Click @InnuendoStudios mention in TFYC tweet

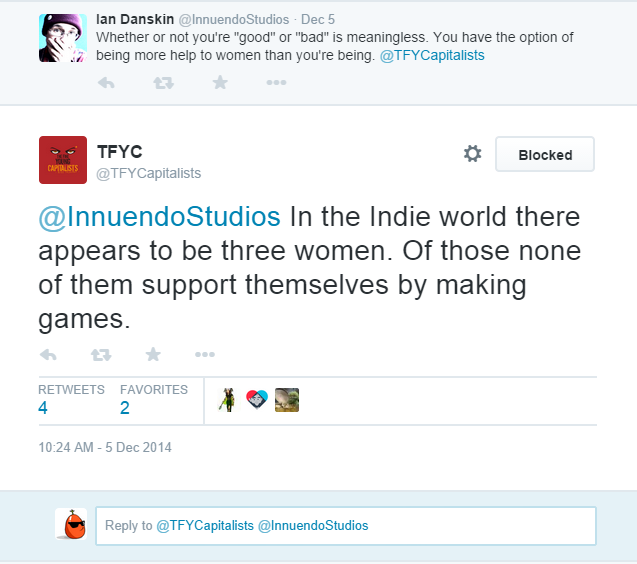point(159,217)
